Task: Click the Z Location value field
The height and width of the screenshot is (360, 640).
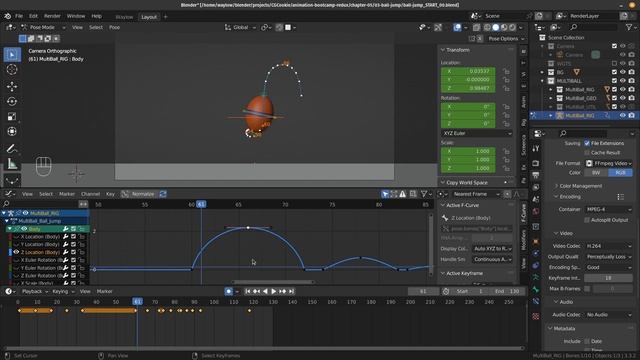Action: point(468,88)
